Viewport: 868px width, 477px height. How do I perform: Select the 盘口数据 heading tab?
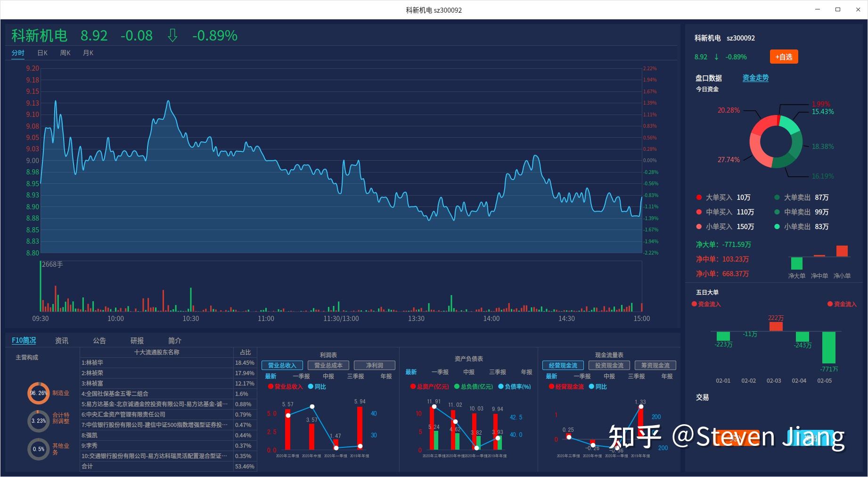(708, 78)
